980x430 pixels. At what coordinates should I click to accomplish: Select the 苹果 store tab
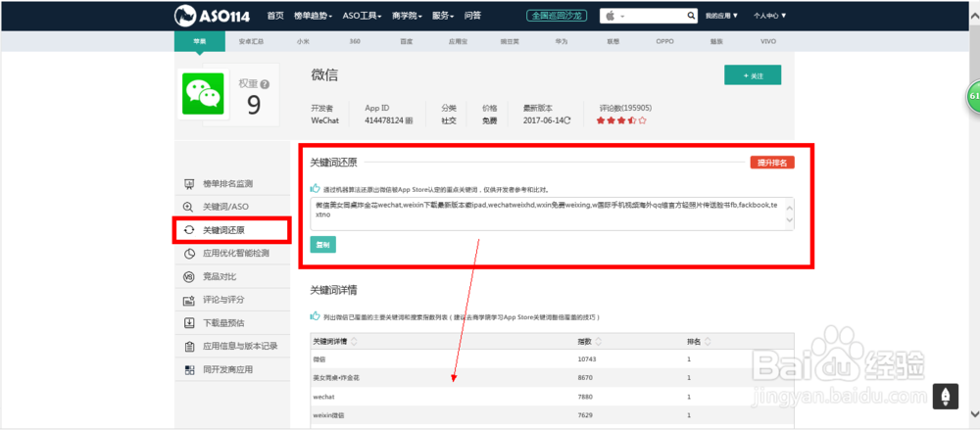tap(199, 41)
